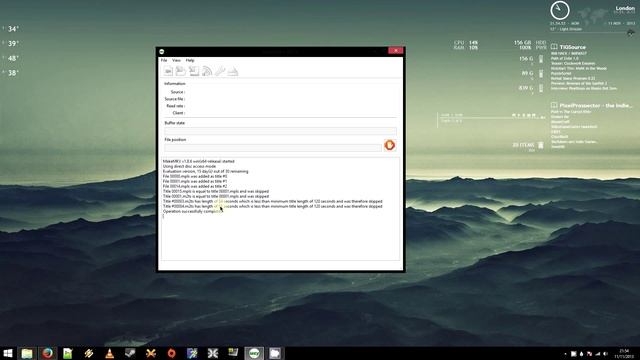Click the London location label
Viewport: 640px width, 360px height.
[x=625, y=8]
